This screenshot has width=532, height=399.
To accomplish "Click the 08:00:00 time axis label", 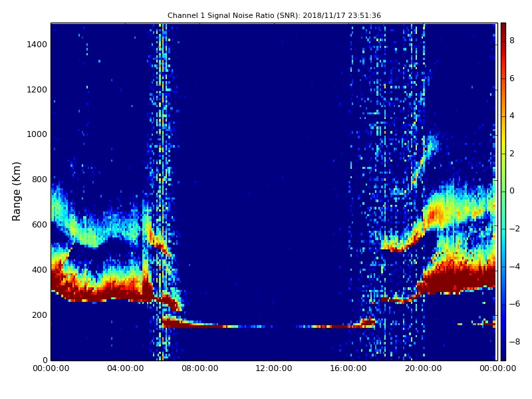I will pyautogui.click(x=200, y=368).
